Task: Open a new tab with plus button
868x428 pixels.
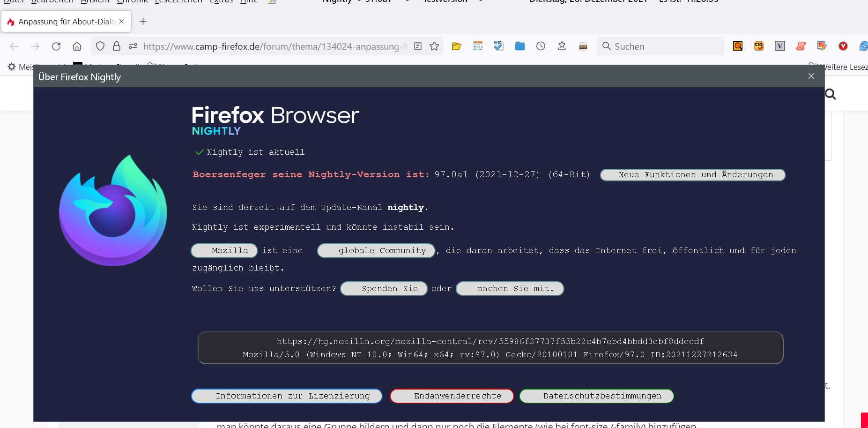Action: pyautogui.click(x=143, y=22)
